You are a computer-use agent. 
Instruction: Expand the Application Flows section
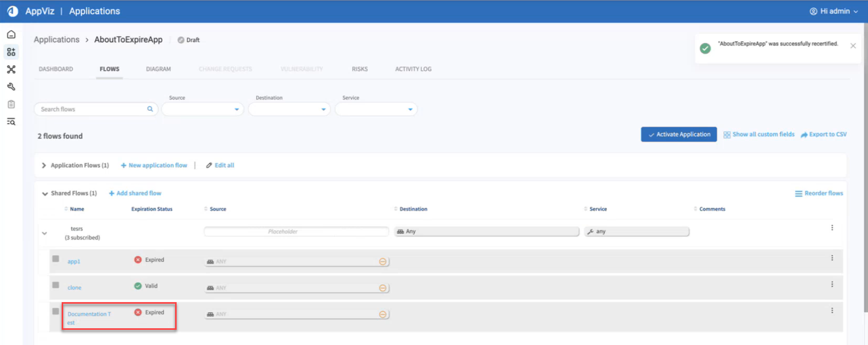pyautogui.click(x=44, y=166)
